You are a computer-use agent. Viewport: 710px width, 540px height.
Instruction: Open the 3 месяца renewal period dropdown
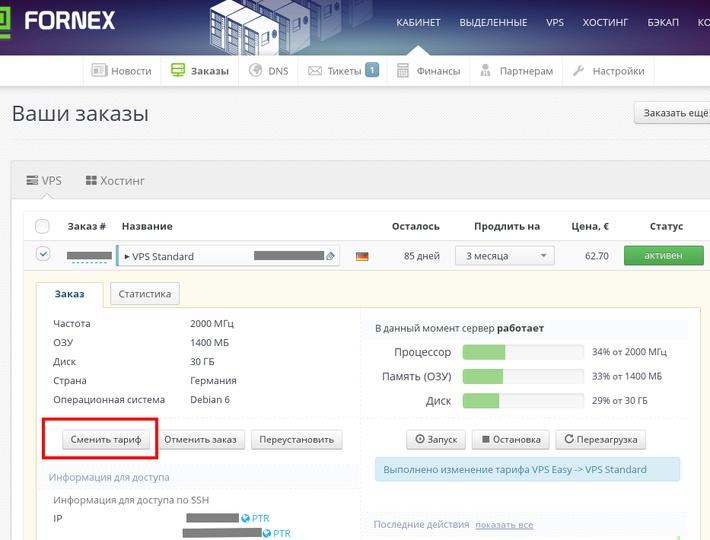click(504, 256)
